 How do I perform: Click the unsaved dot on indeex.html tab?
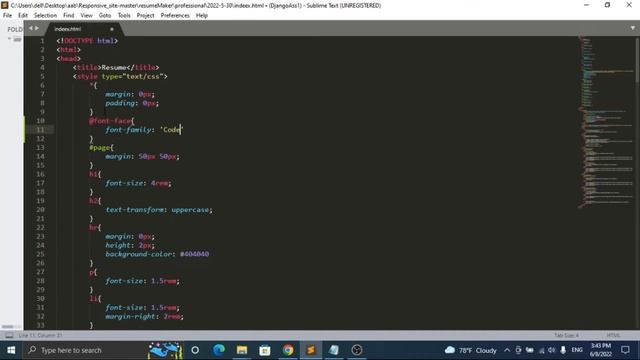coord(112,29)
